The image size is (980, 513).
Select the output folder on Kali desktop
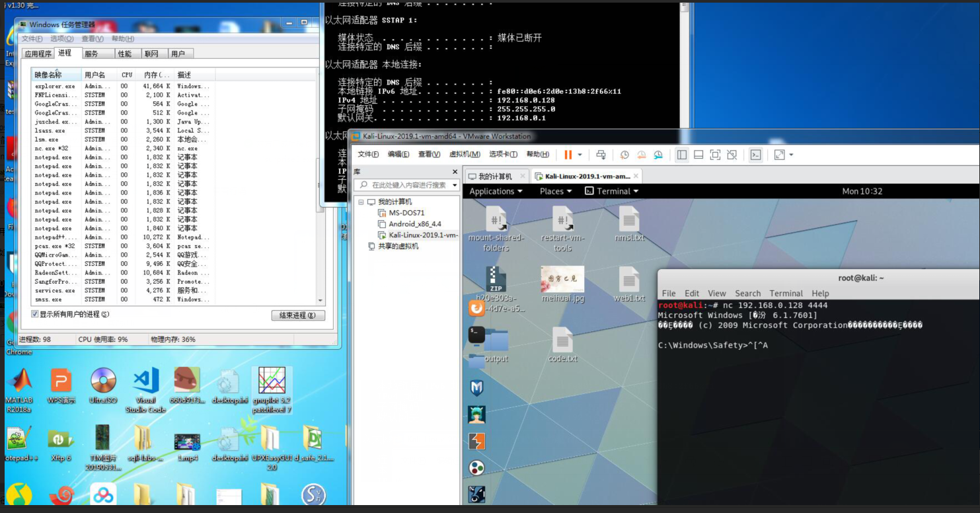[496, 346]
